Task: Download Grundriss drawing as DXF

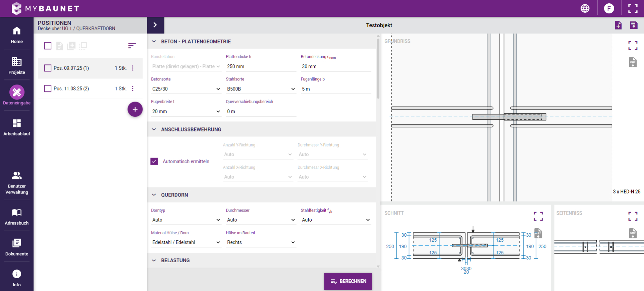Action: click(x=633, y=62)
